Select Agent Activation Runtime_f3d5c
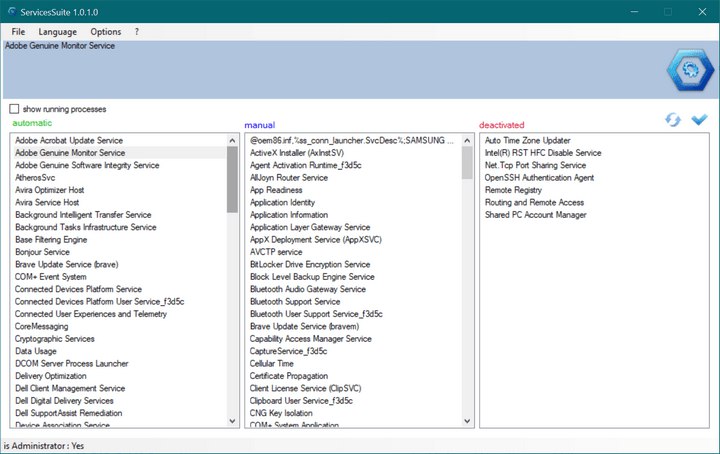Image resolution: width=720 pixels, height=454 pixels. tap(305, 165)
